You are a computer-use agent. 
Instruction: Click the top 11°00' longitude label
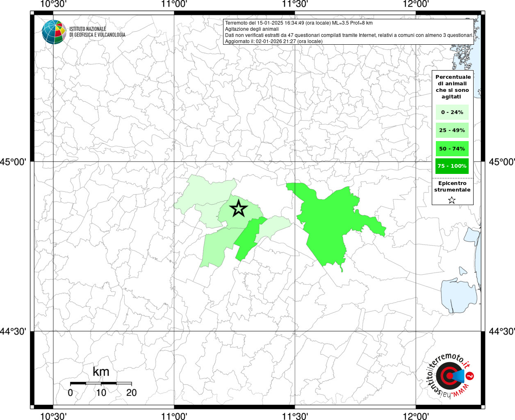174,4
